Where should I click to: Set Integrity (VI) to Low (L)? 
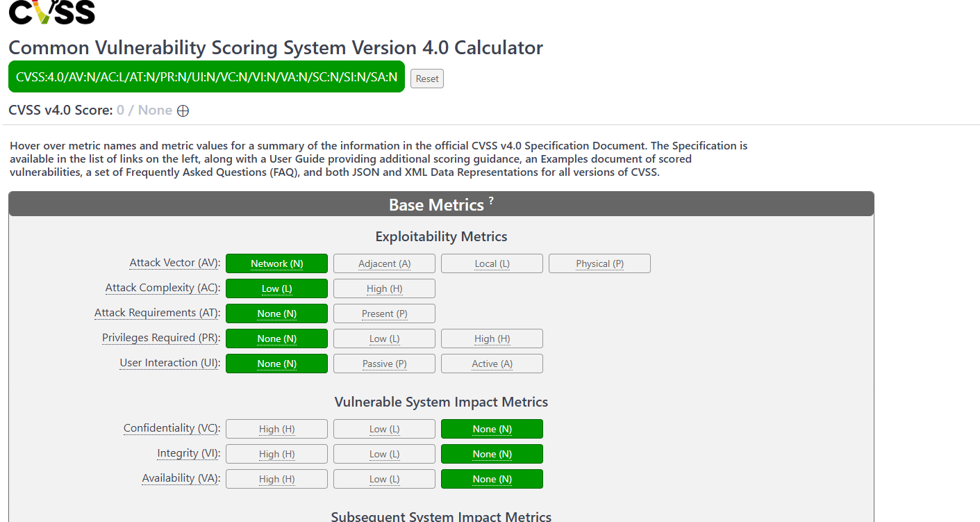tap(384, 454)
